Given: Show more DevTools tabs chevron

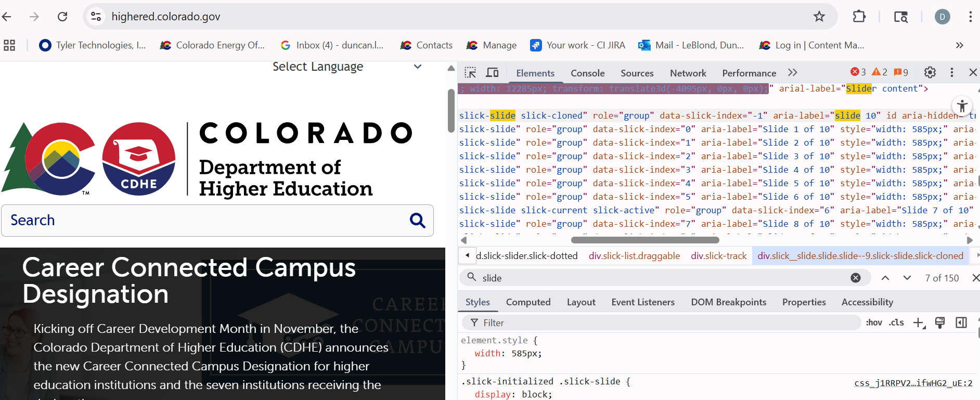Looking at the screenshot, I should [792, 73].
